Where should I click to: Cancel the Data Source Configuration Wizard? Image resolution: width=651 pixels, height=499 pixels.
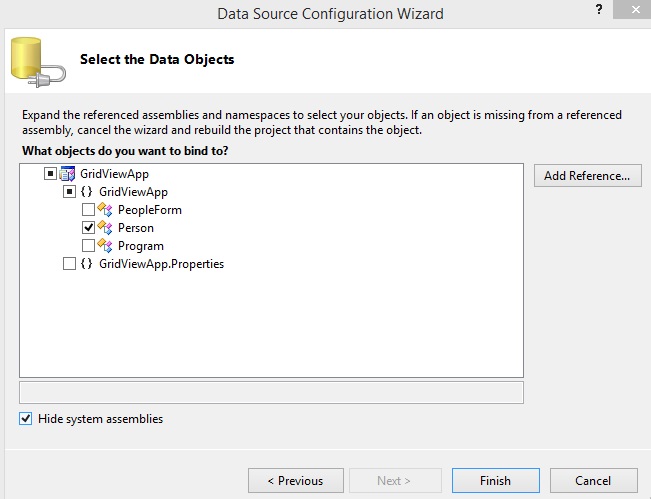coord(594,481)
